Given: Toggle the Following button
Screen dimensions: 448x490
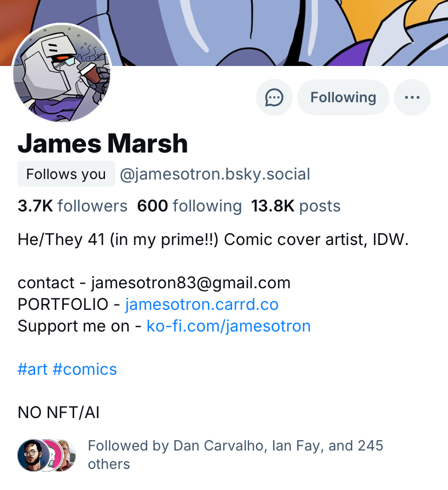Looking at the screenshot, I should coord(343,97).
